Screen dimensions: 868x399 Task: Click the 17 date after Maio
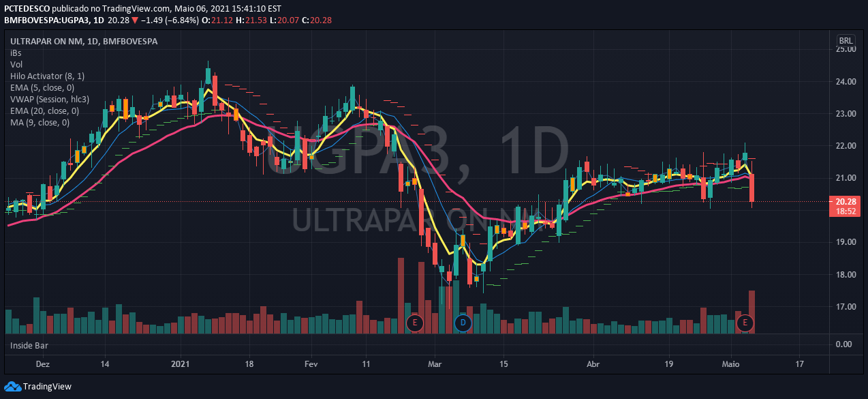[799, 364]
